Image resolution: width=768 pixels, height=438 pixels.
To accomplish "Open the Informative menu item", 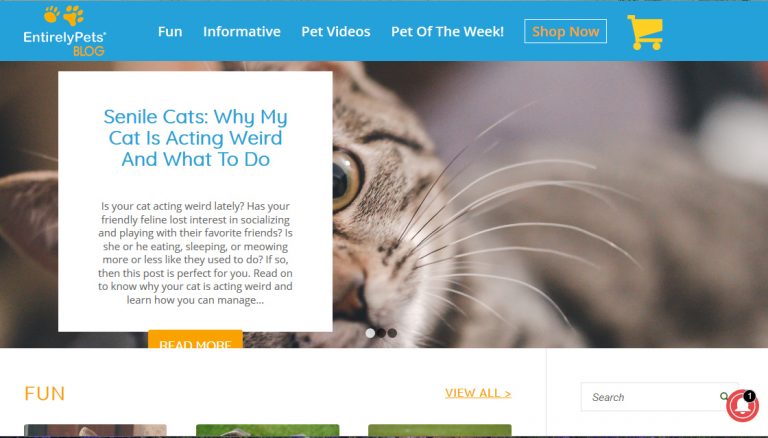I will coord(242,31).
